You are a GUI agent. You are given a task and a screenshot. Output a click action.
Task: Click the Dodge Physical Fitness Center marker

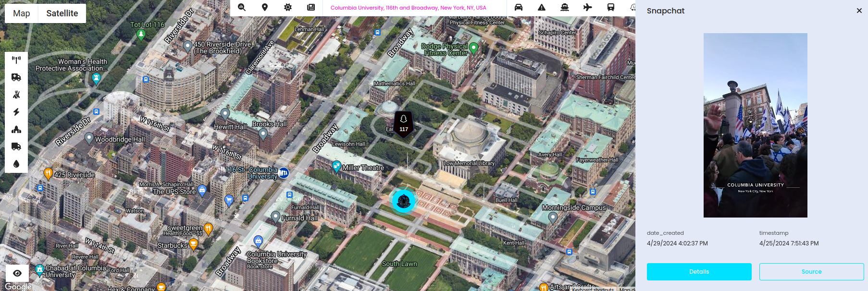click(474, 48)
